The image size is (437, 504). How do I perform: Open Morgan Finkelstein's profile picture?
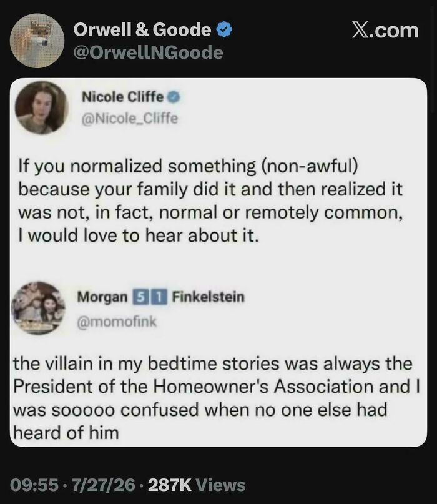[x=38, y=308]
